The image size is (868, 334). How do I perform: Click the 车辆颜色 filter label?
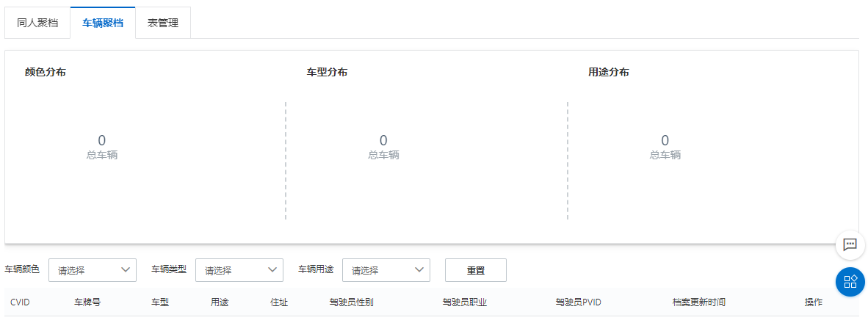click(x=22, y=269)
